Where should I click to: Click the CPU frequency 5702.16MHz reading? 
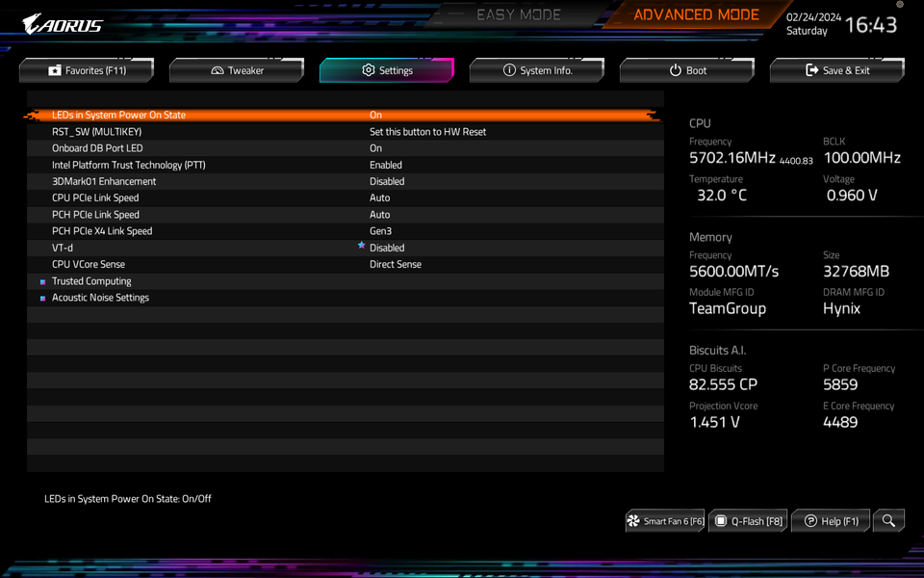click(731, 157)
